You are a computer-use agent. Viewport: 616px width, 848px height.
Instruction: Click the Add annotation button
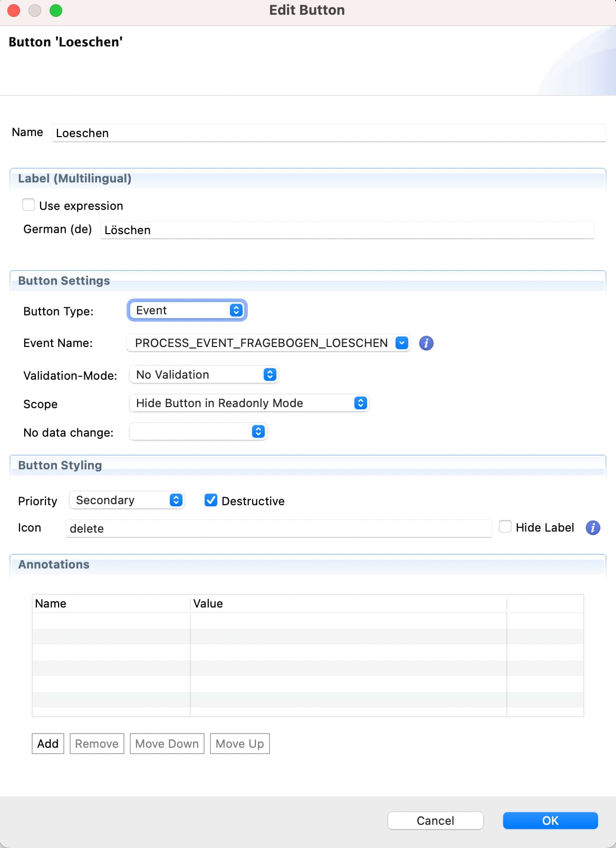pos(48,744)
